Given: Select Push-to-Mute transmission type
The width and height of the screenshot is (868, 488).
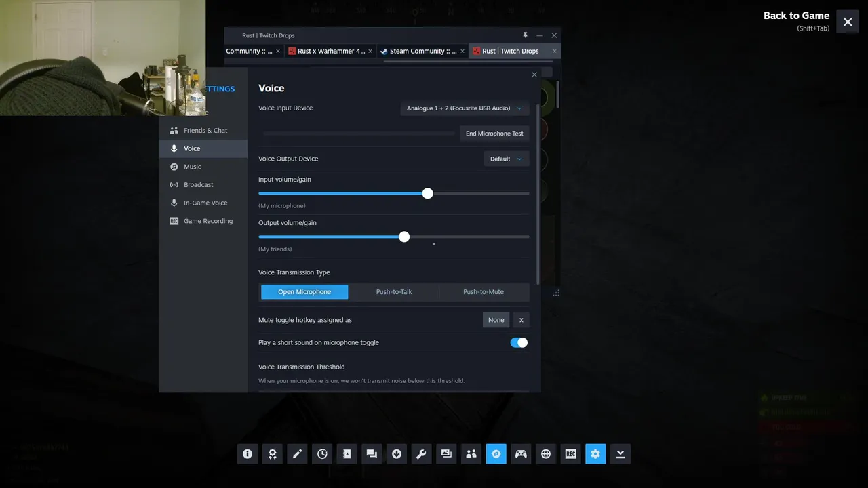Looking at the screenshot, I should pos(484,292).
